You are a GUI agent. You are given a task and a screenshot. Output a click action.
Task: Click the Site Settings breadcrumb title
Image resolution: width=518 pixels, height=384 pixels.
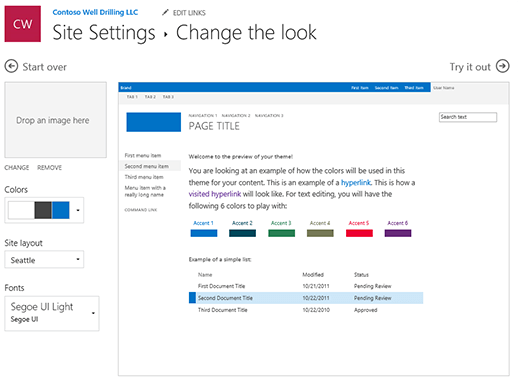[104, 33]
